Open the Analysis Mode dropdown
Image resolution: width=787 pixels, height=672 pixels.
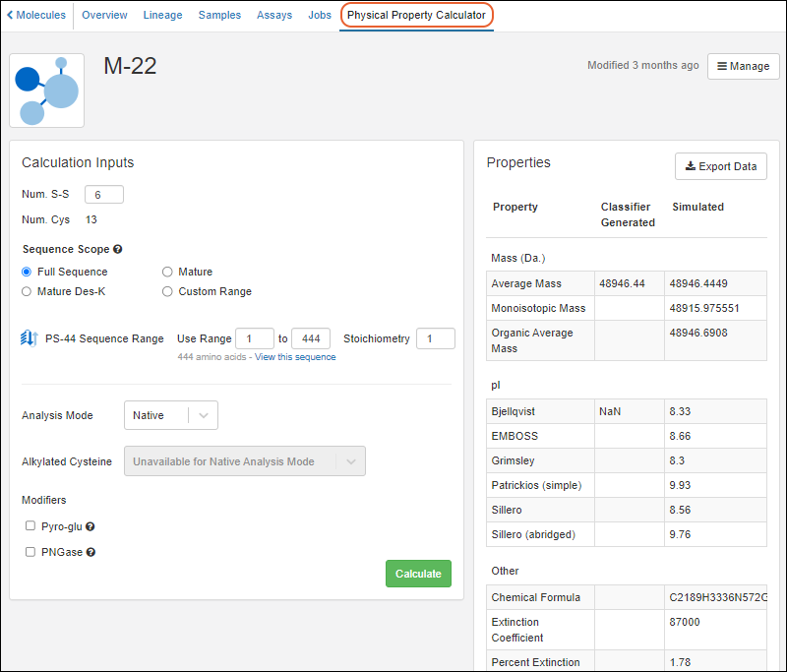tap(171, 415)
